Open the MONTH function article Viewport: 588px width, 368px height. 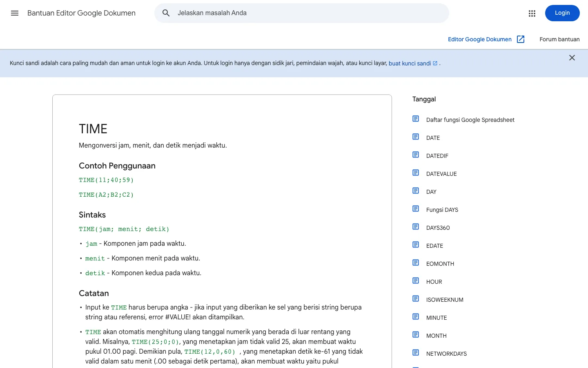(437, 336)
